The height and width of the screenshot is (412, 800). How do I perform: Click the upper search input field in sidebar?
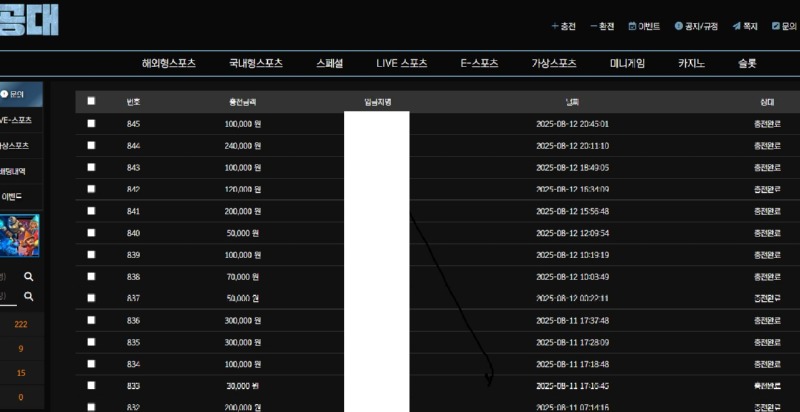point(8,277)
